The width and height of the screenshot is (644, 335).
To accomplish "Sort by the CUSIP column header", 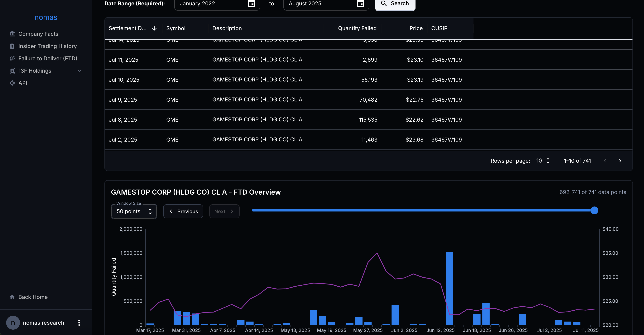I will coord(439,28).
